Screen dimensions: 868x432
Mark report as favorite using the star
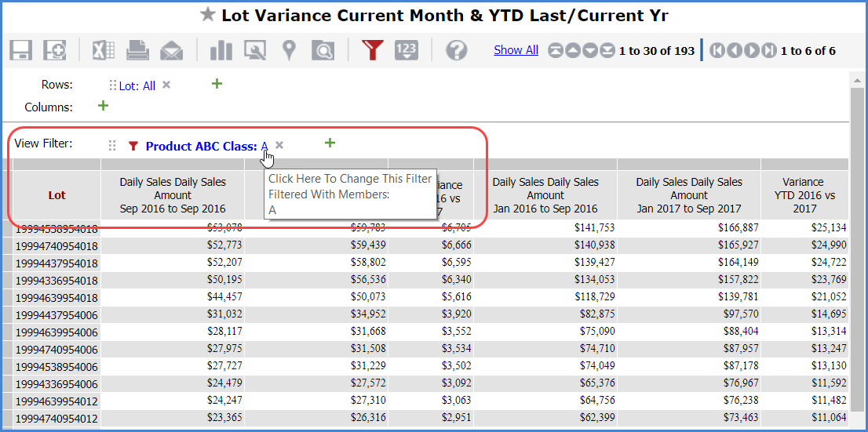207,15
